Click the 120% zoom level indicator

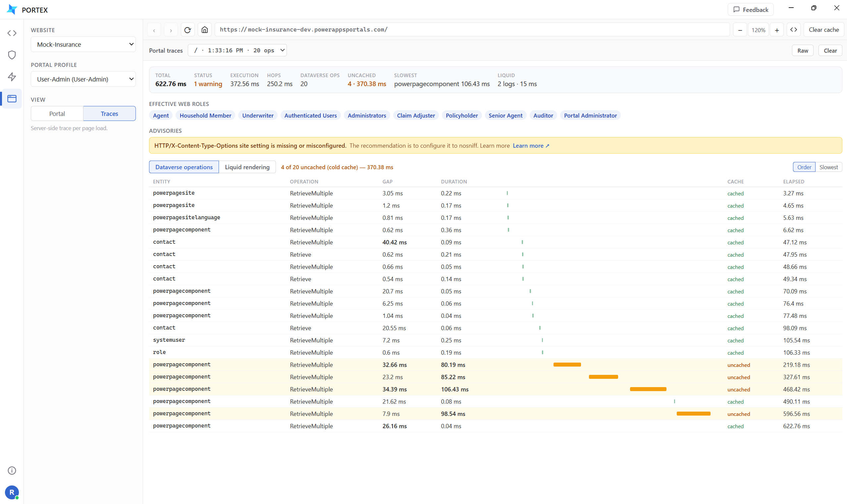coord(758,30)
